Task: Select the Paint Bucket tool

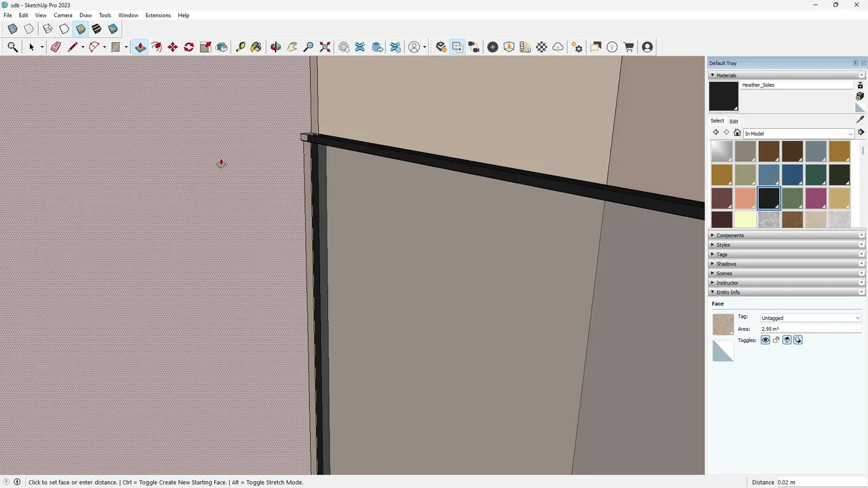Action: (256, 47)
